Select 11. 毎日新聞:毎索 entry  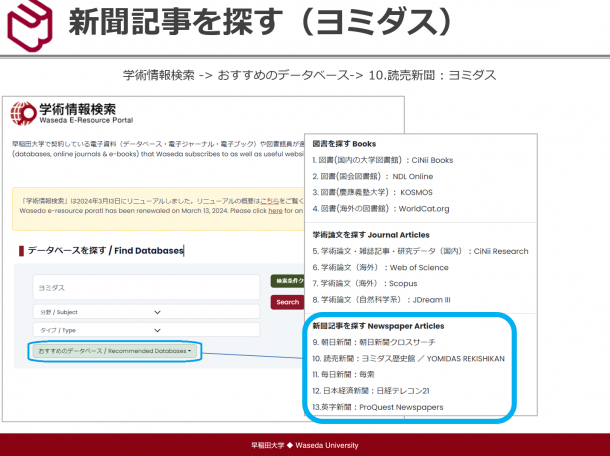(x=344, y=375)
